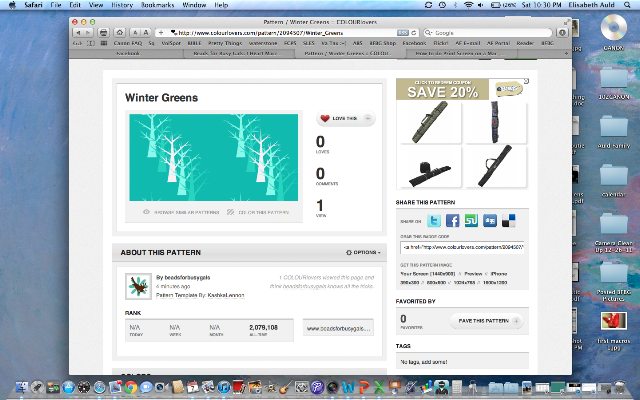Click the beadsforbusygals avatar thumbnail
The width and height of the screenshot is (640, 400).
point(138,286)
